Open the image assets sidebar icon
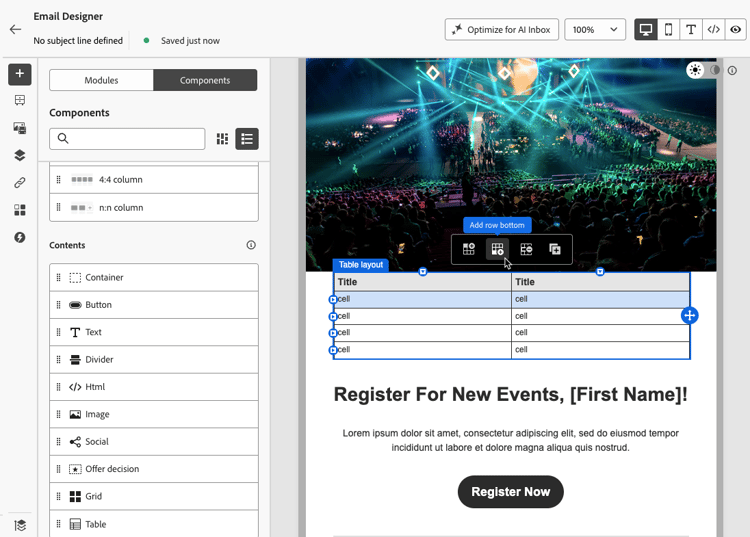 pos(20,128)
